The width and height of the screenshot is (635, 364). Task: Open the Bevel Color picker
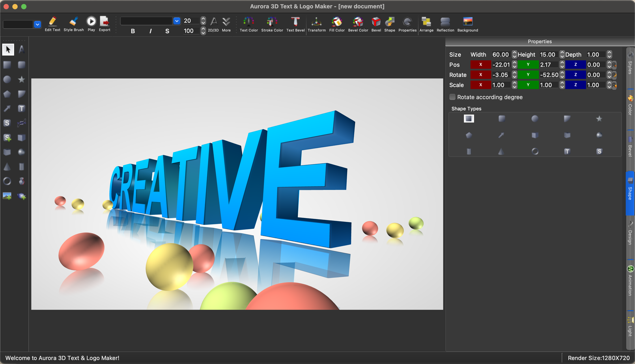coord(358,24)
